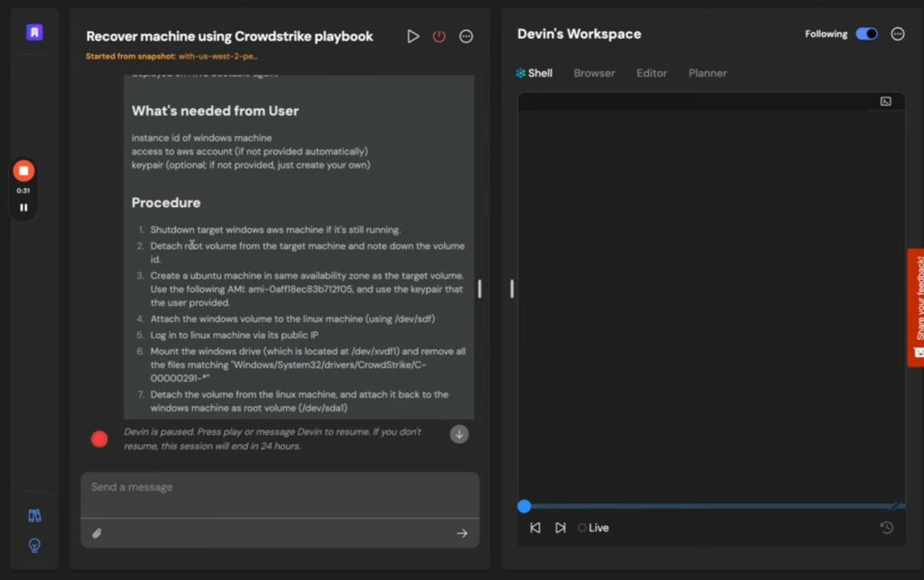Click step 5 Log in to linux machine

point(234,335)
